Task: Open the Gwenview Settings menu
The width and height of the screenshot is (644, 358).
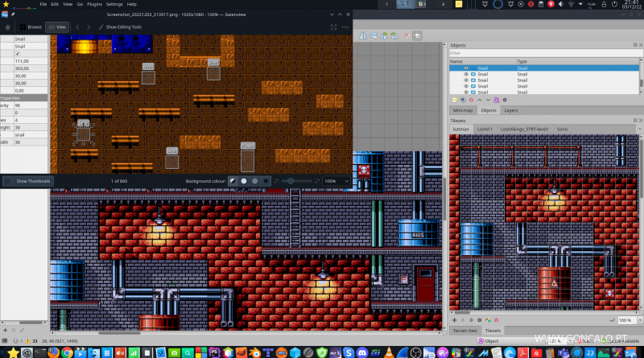Action: [x=114, y=4]
